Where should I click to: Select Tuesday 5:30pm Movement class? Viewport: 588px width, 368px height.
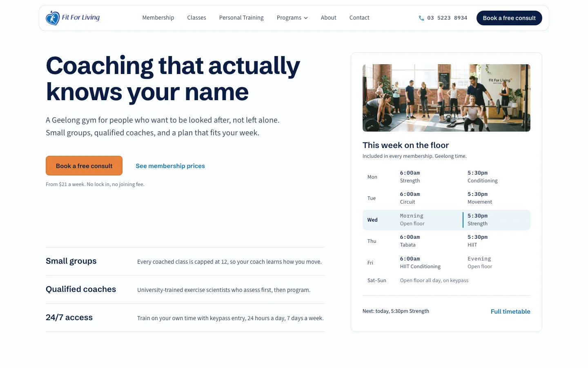[480, 198]
